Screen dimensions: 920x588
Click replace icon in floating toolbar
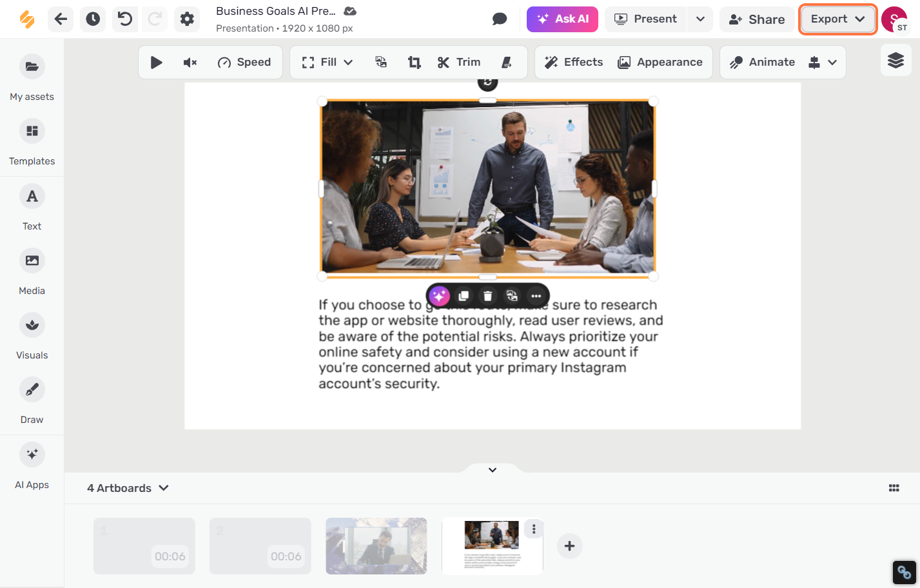pyautogui.click(x=512, y=296)
